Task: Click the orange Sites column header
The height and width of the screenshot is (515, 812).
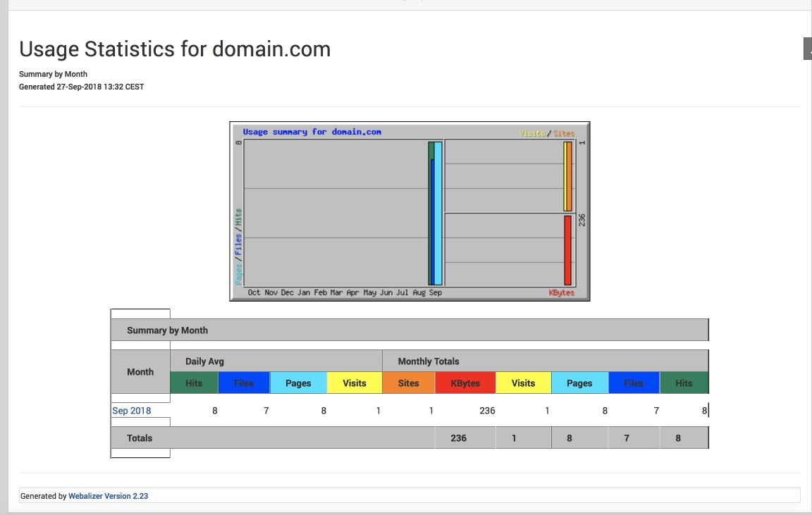Action: 408,383
